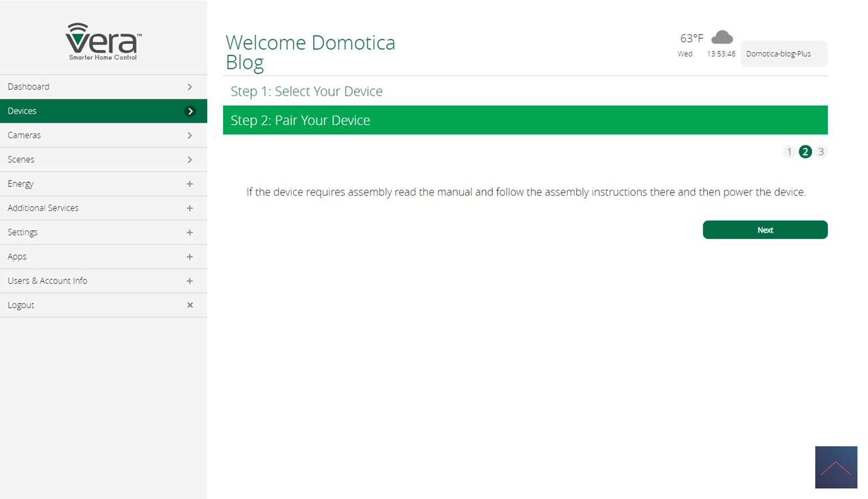Click the Scenes chevron arrow
The image size is (868, 499).
[x=190, y=160]
